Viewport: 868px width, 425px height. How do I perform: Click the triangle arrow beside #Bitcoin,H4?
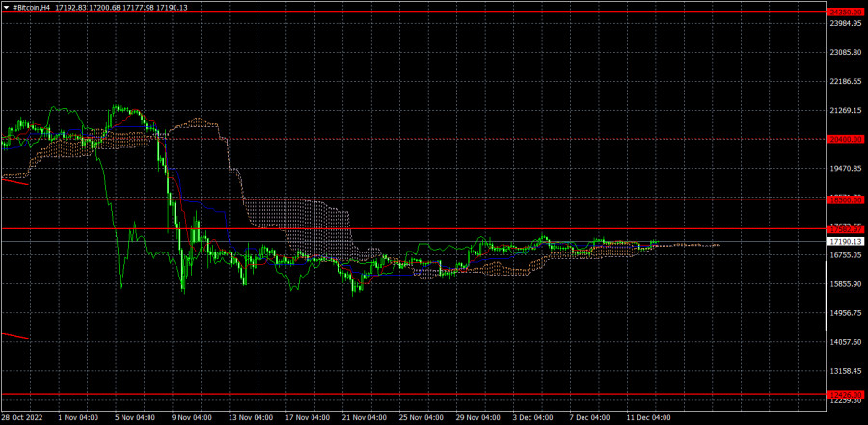6,7
